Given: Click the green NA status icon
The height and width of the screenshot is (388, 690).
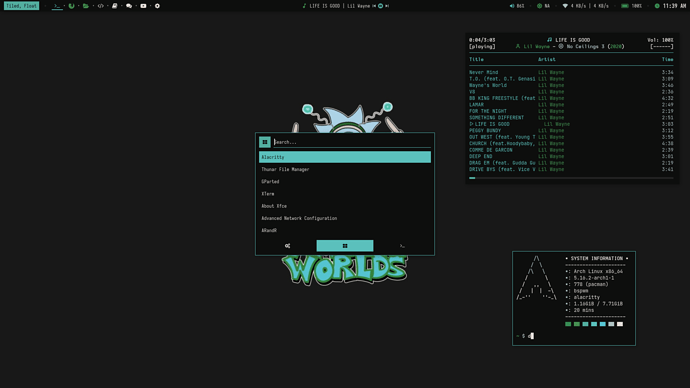Looking at the screenshot, I should click(x=539, y=6).
